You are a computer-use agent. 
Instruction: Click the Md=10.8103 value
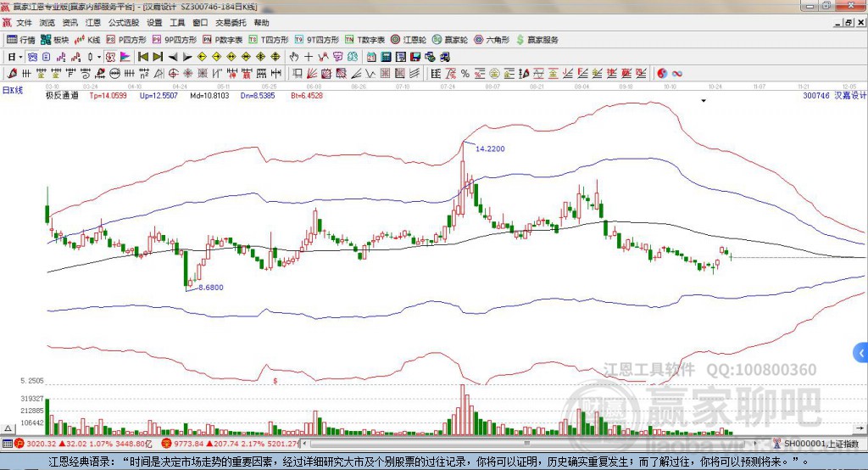point(209,95)
